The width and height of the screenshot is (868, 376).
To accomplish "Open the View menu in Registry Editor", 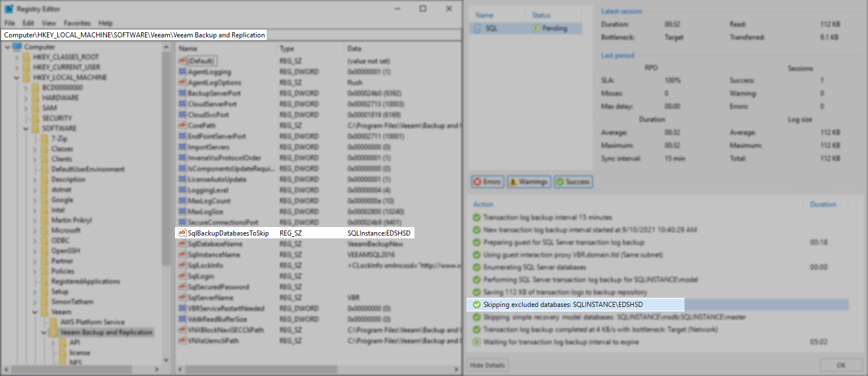I will click(49, 23).
